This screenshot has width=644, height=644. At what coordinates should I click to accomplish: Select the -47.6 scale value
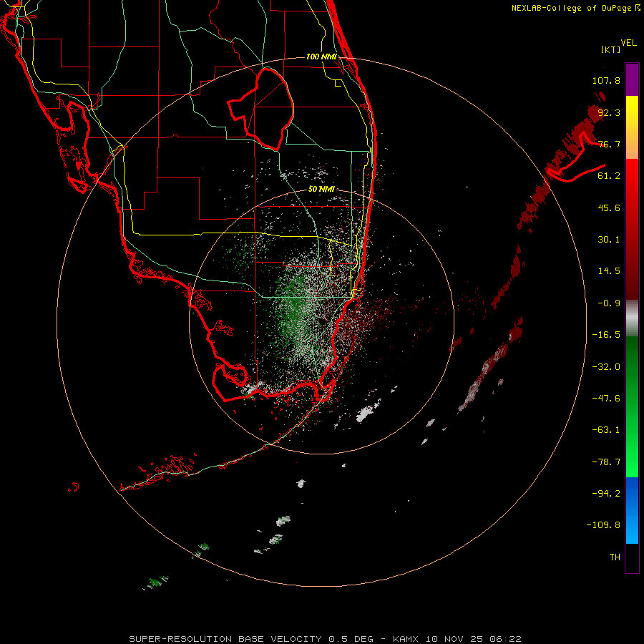606,399
